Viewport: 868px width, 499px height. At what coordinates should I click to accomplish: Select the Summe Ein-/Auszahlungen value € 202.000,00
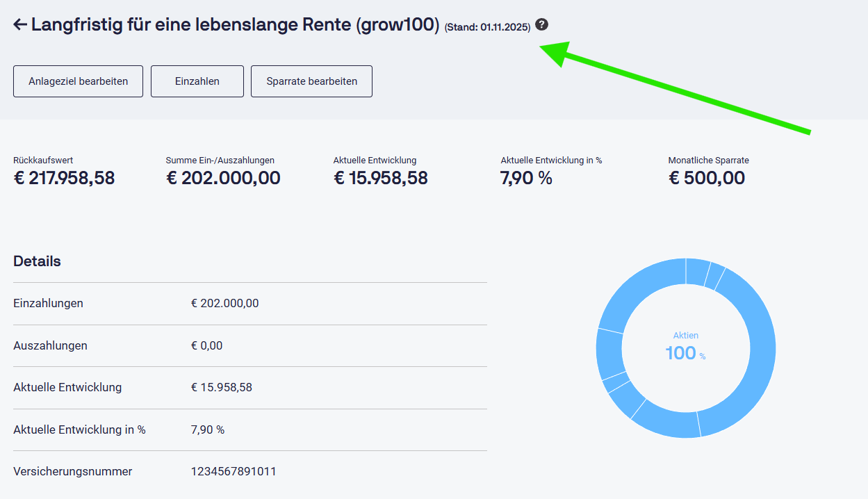coord(223,178)
